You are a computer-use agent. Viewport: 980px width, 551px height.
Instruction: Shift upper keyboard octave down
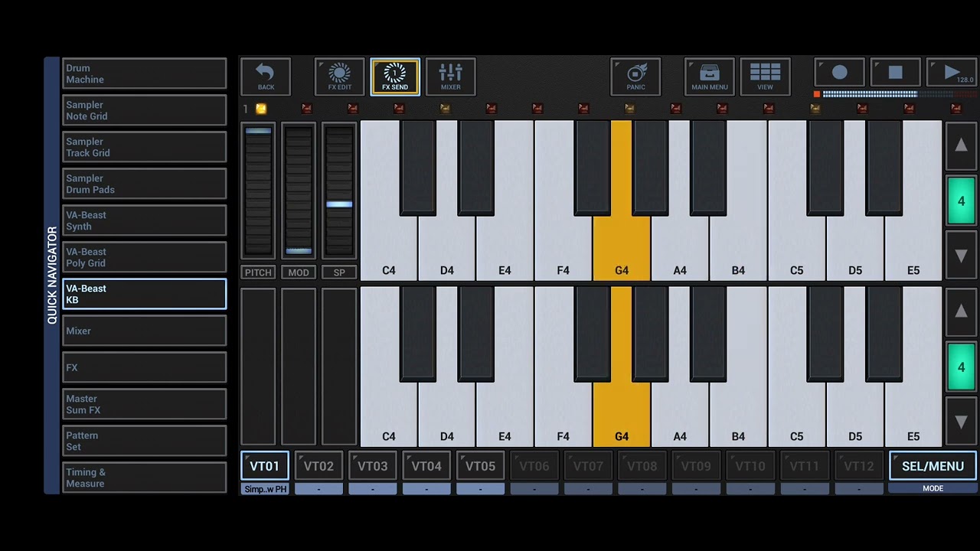(961, 256)
